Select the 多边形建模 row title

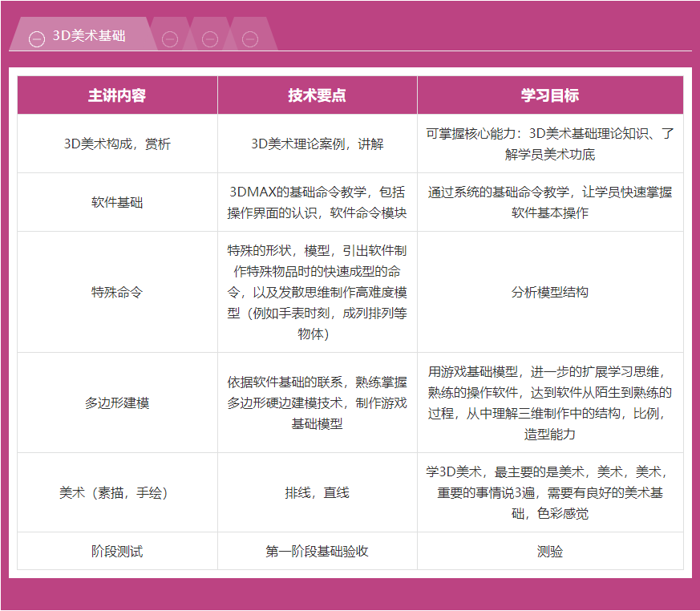coord(117,403)
